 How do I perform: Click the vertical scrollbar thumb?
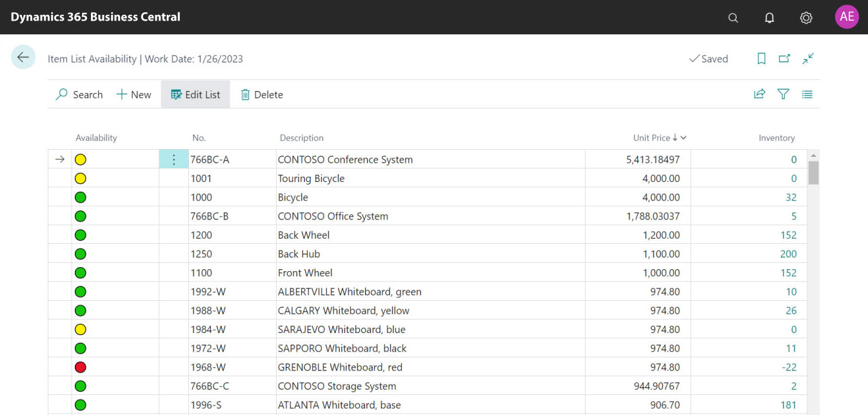click(813, 172)
